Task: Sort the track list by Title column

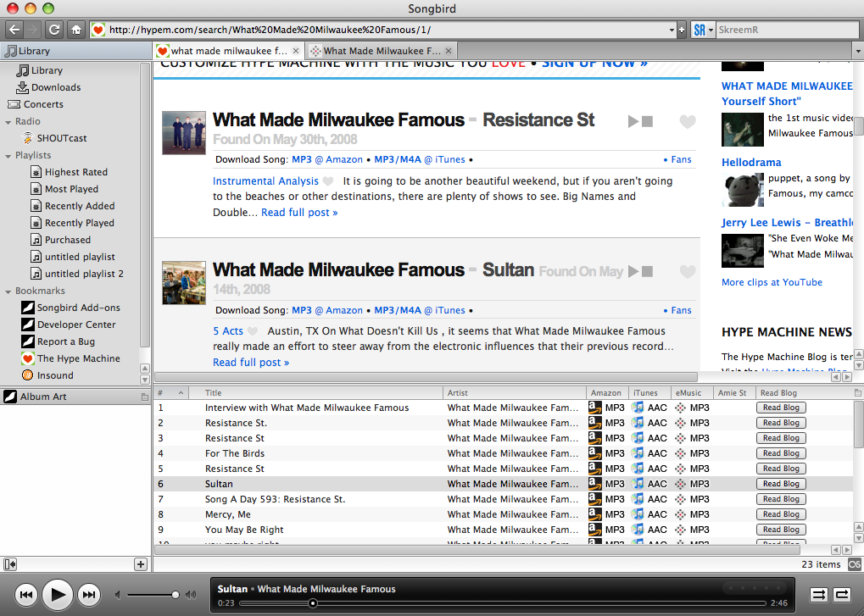Action: (x=315, y=393)
